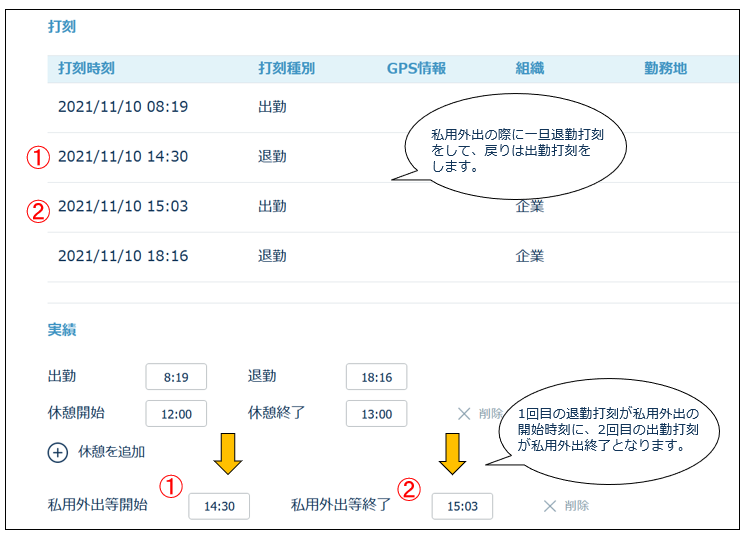Viewport: 752px width, 543px height.
Task: Click the 休憩開始 label
Action: [76, 413]
